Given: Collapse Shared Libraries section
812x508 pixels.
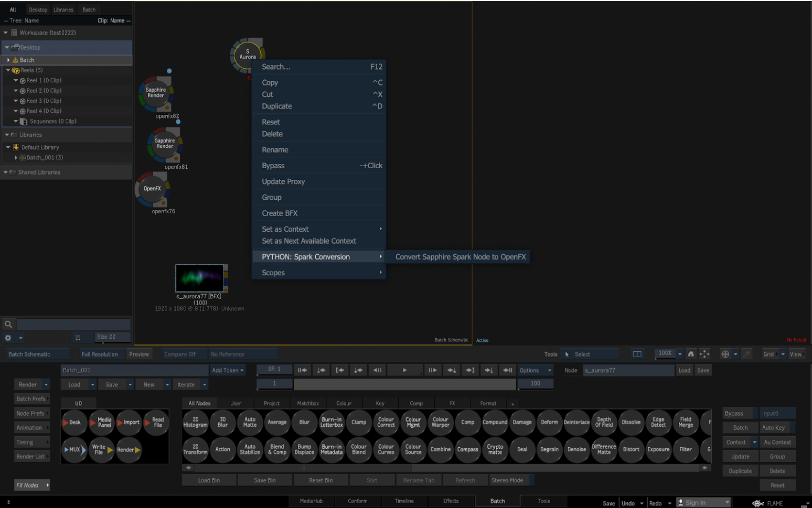Looking at the screenshot, I should tap(5, 172).
